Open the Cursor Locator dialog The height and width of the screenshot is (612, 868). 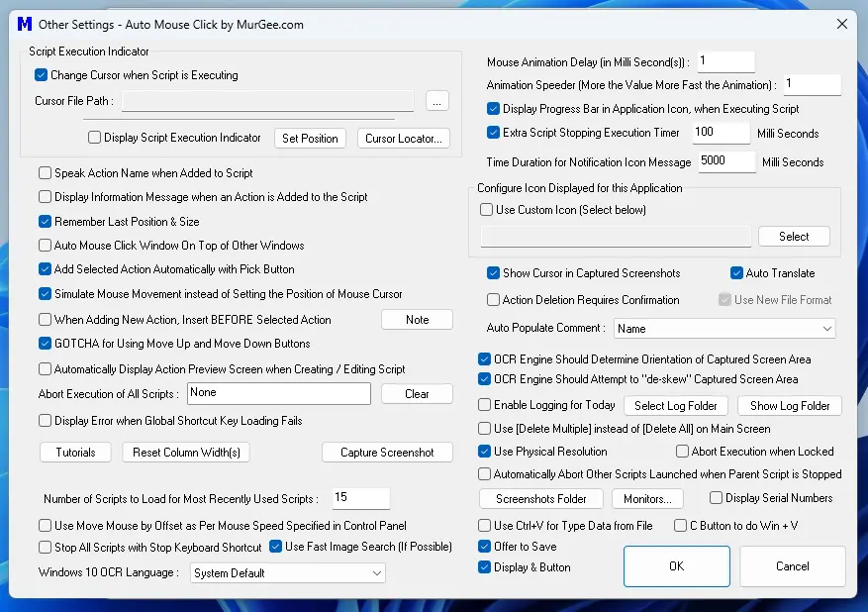point(404,139)
